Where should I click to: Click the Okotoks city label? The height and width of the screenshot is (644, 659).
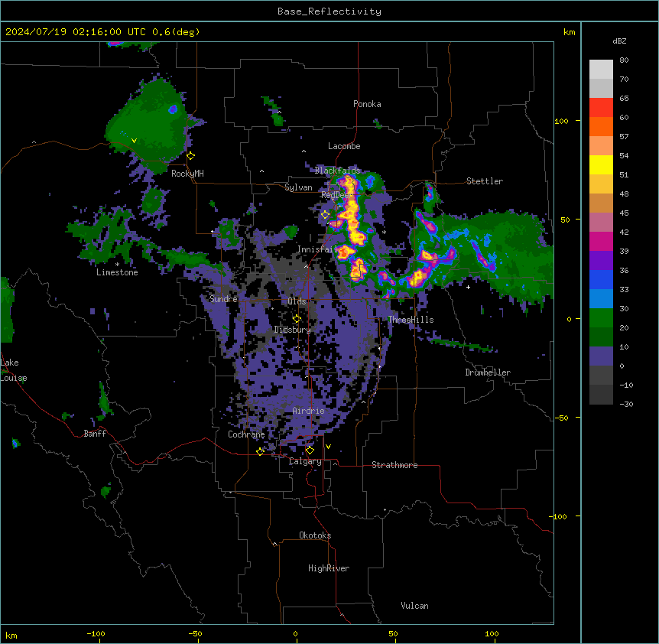(315, 535)
